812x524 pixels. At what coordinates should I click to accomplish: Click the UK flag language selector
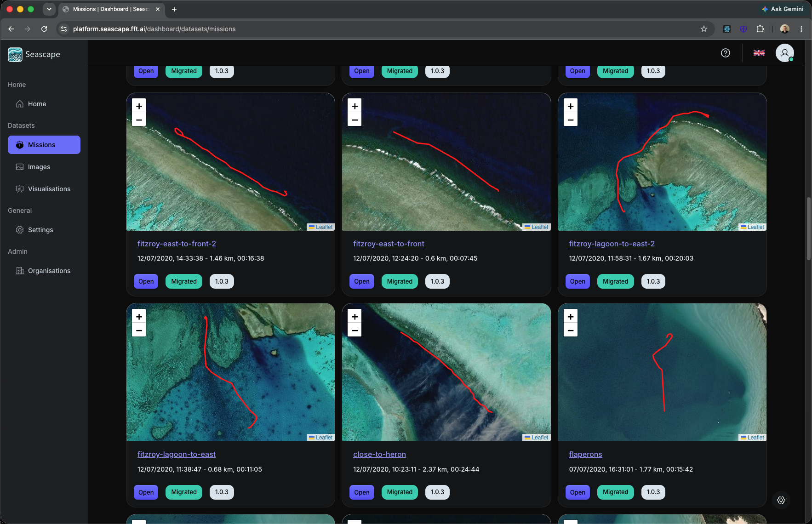point(759,53)
